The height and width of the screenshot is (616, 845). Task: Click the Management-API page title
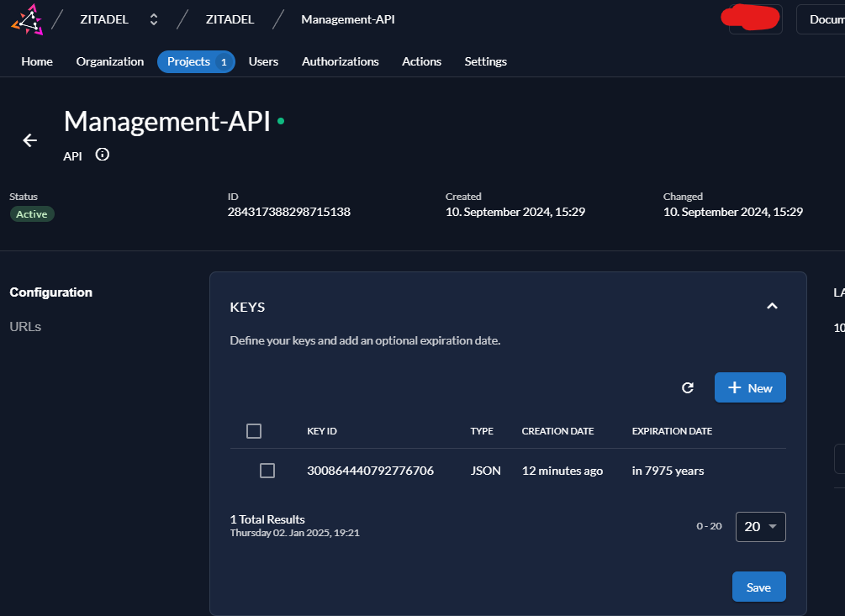point(167,121)
